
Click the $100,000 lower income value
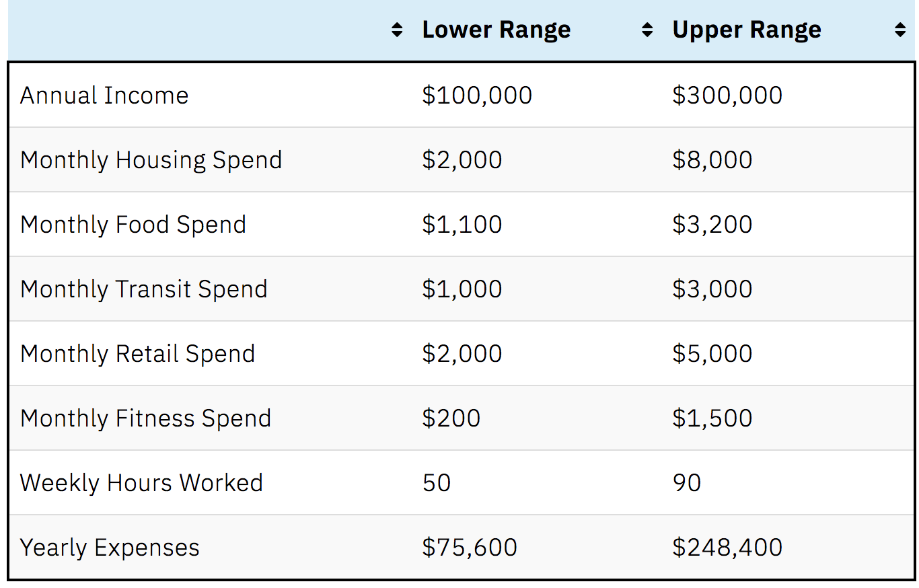tap(477, 96)
